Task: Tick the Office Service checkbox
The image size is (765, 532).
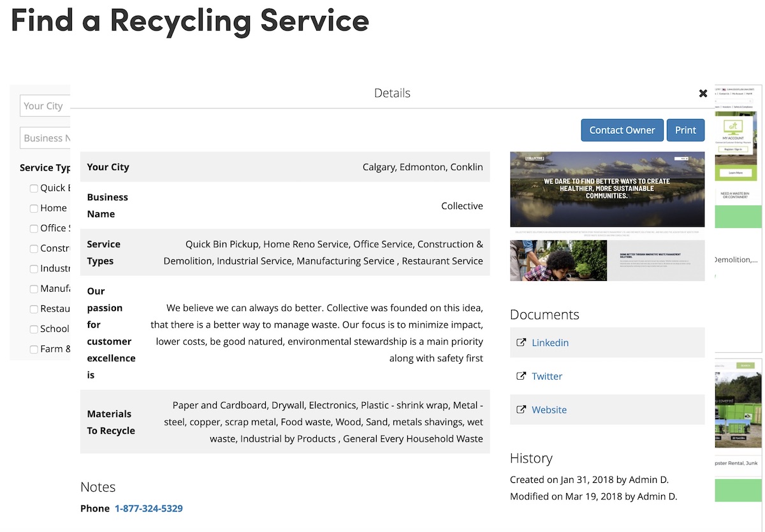Action: (x=34, y=228)
